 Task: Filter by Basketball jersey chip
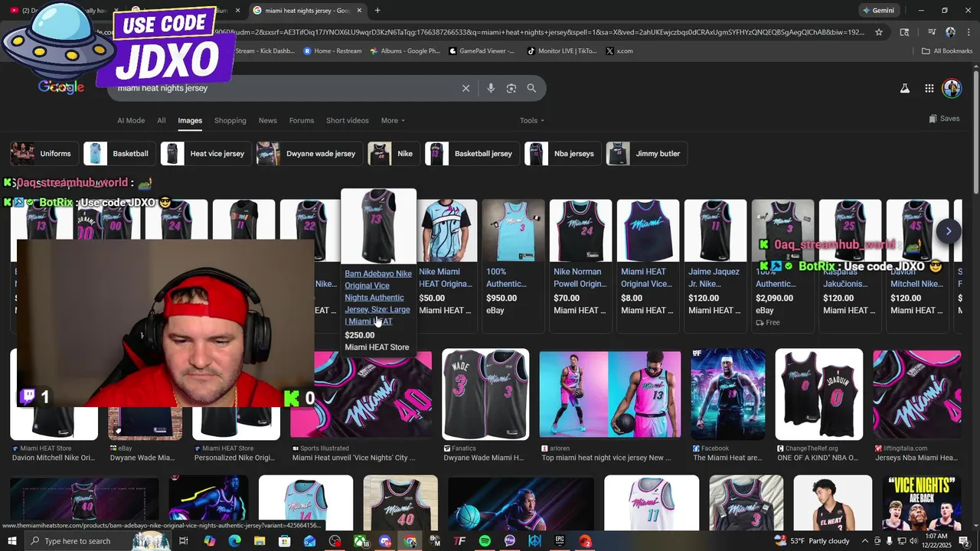point(472,154)
